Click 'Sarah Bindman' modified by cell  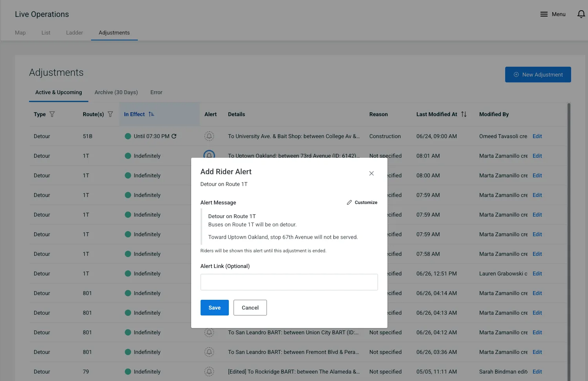coord(503,372)
